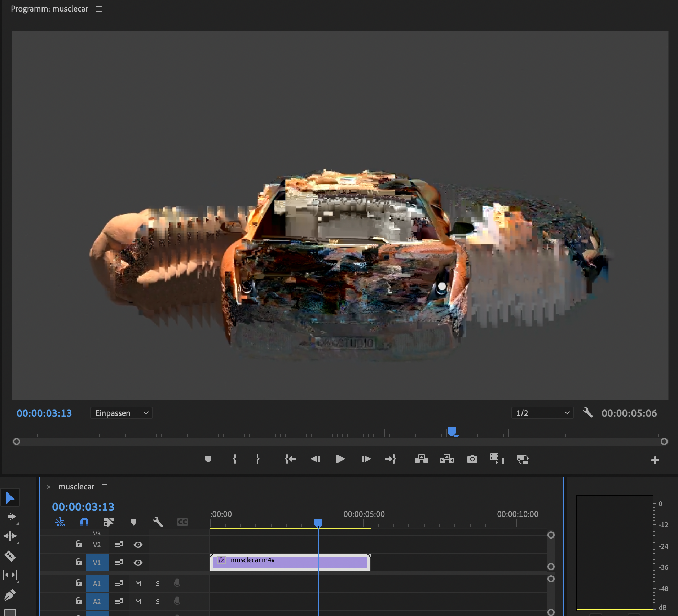
Task: Open program monitor wrench settings
Action: click(x=588, y=413)
